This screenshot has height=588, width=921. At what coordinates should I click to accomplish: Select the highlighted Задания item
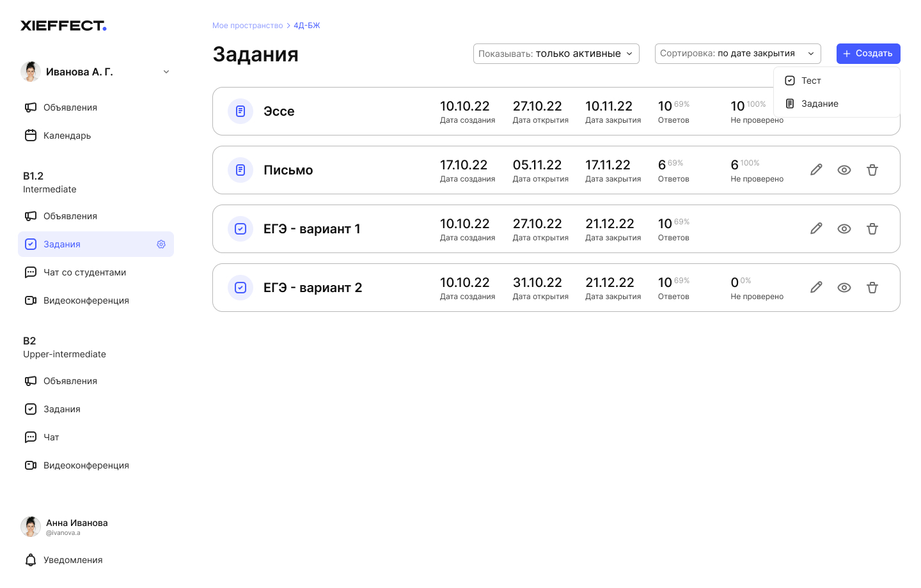point(96,244)
